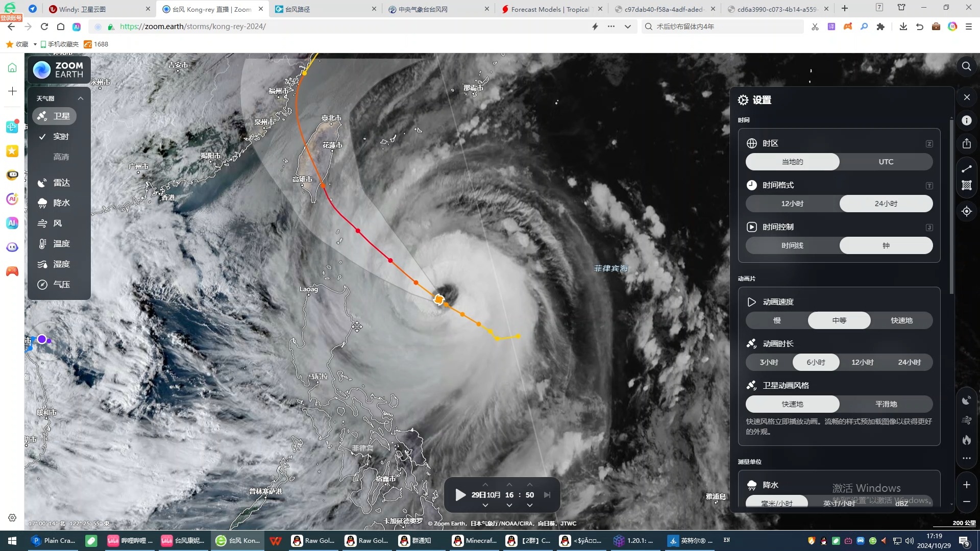
Task: Decrease the date with down chevron
Action: click(x=485, y=505)
